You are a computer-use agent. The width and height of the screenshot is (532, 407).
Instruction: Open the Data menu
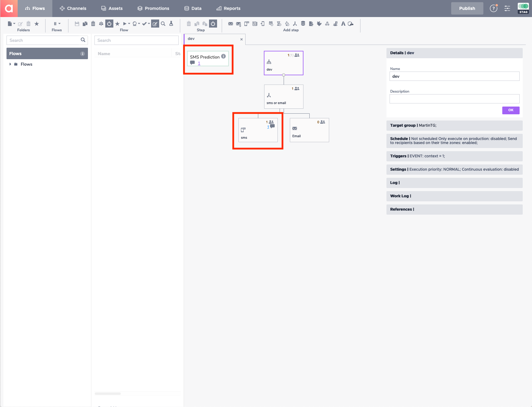(x=193, y=8)
